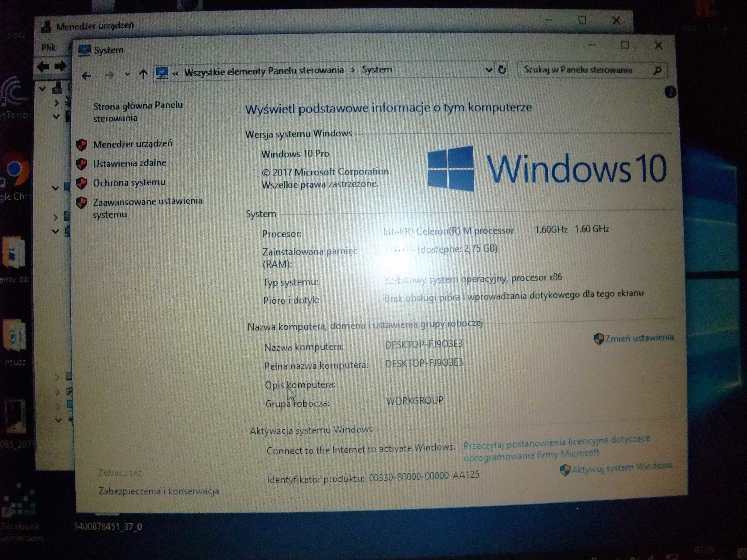This screenshot has height=560, width=747.
Task: Click the Back arrow in System window
Action: [x=86, y=76]
